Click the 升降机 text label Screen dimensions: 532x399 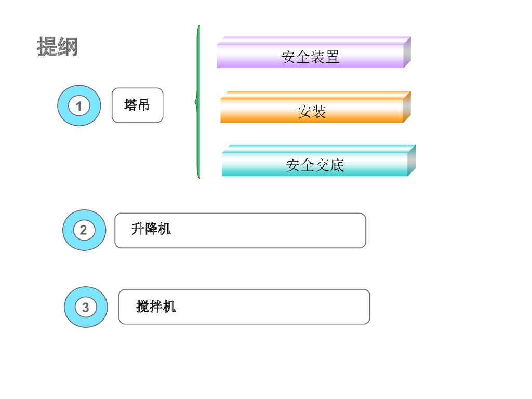tap(151, 229)
